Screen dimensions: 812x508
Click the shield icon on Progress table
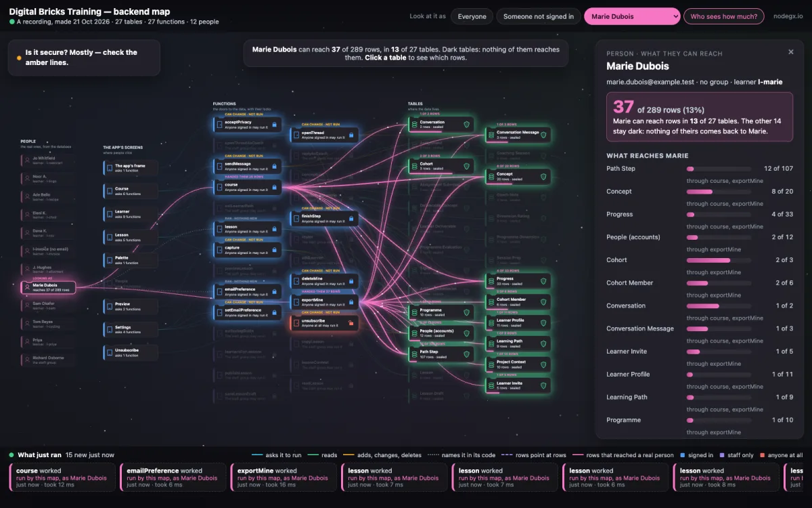click(543, 280)
